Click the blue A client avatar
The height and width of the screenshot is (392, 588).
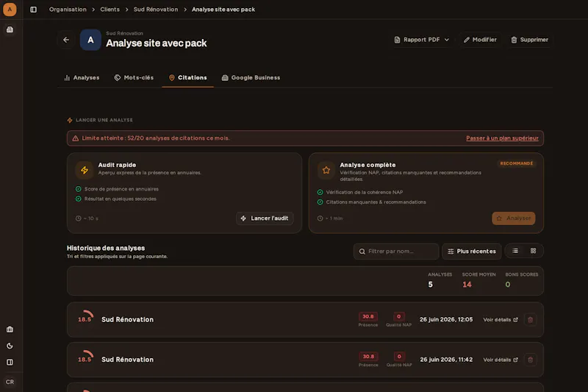[x=90, y=40]
